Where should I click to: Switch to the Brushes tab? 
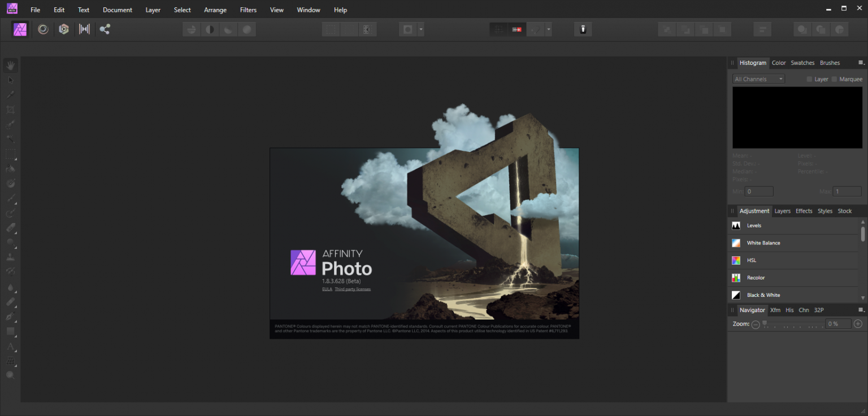pyautogui.click(x=830, y=63)
